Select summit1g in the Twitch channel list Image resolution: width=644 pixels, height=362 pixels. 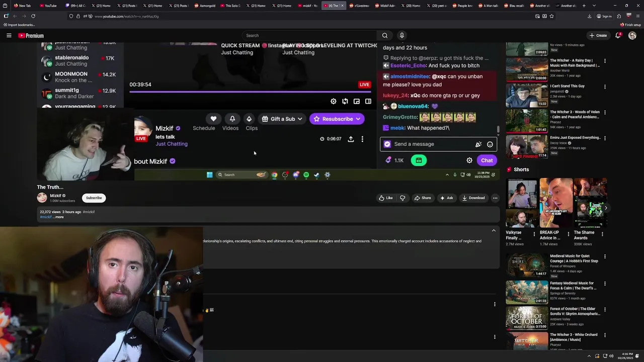pos(79,93)
